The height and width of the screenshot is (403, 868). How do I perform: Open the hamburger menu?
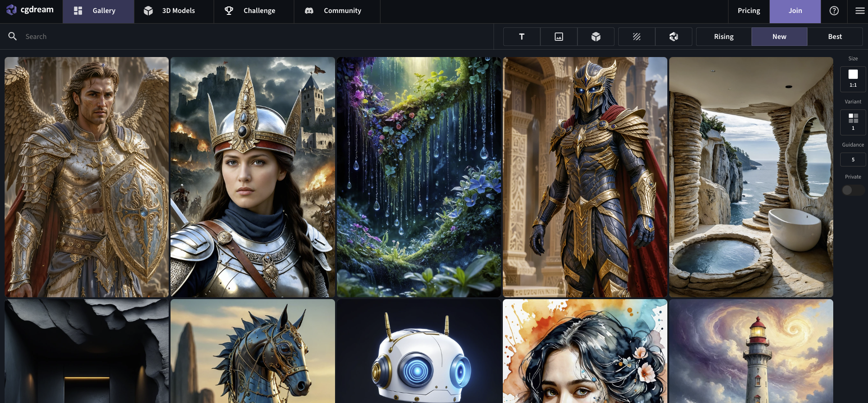[860, 11]
